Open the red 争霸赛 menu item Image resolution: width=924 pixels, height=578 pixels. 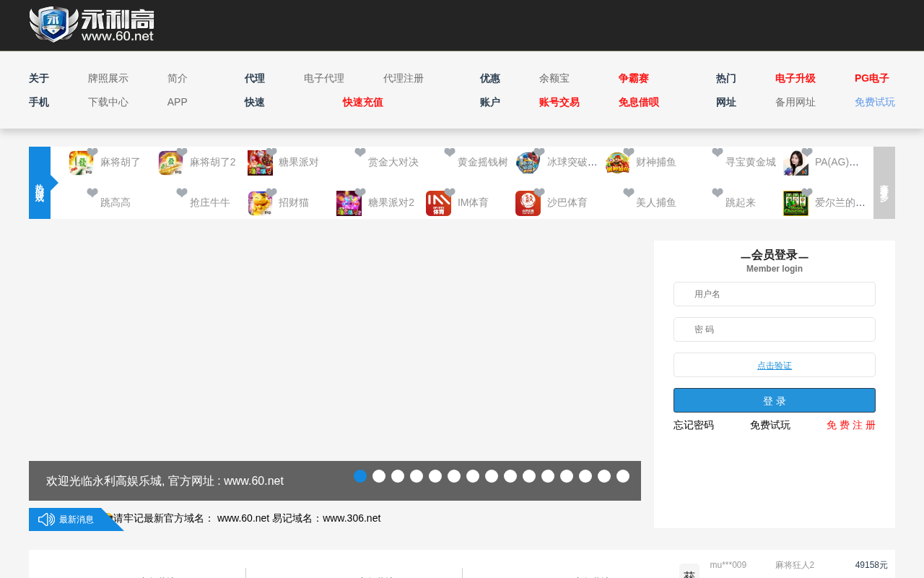click(x=634, y=79)
